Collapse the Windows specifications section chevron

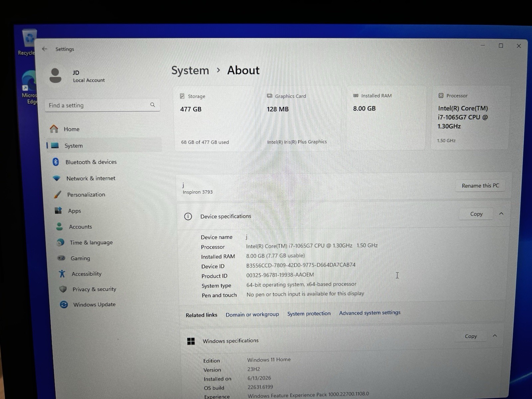pos(495,336)
